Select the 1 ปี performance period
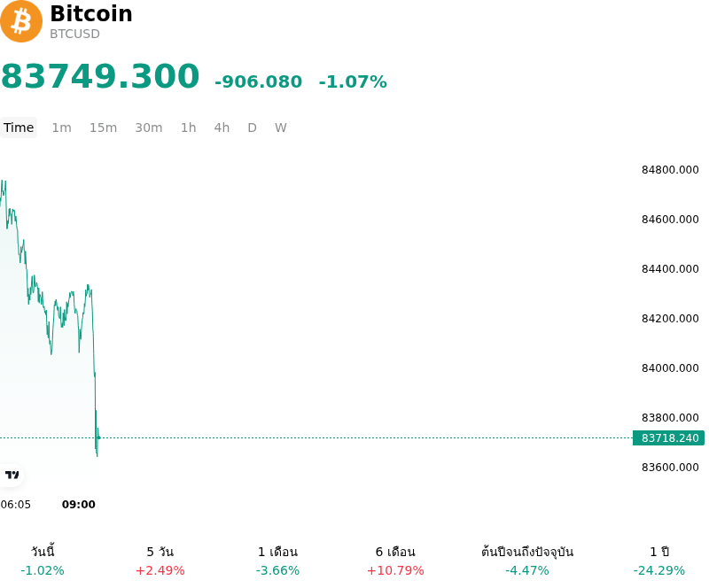Image resolution: width=709 pixels, height=588 pixels. tap(659, 561)
